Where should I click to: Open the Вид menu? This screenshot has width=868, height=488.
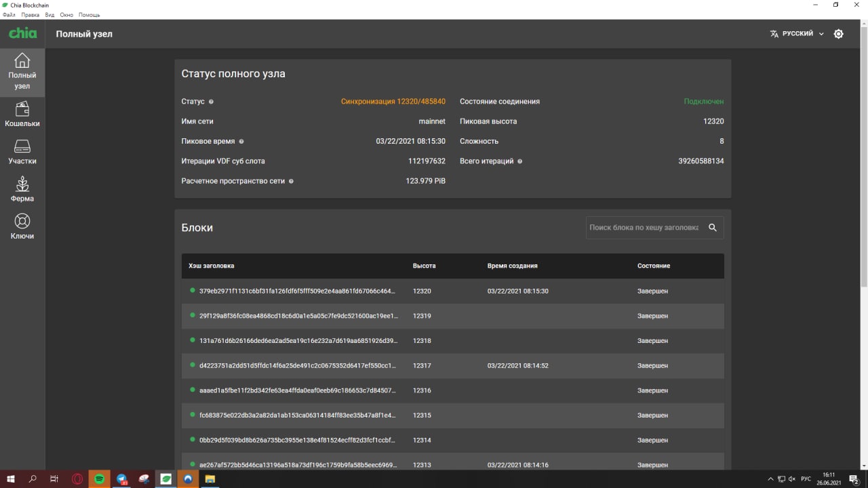50,15
